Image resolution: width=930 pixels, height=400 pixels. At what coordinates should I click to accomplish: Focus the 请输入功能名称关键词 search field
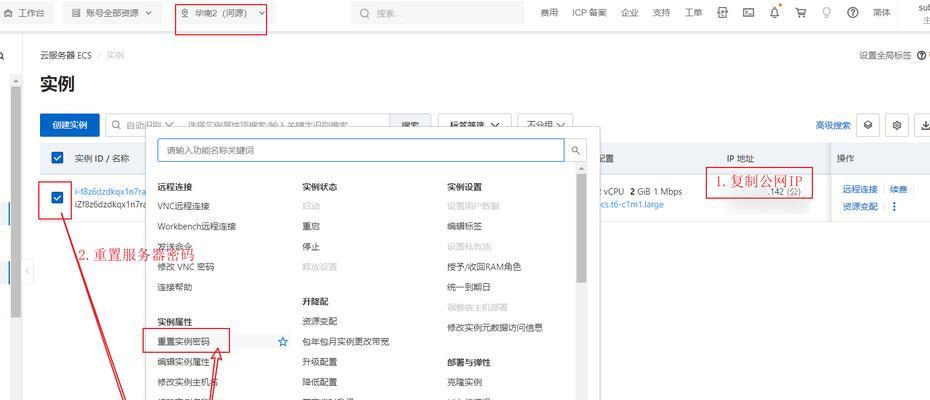point(361,151)
